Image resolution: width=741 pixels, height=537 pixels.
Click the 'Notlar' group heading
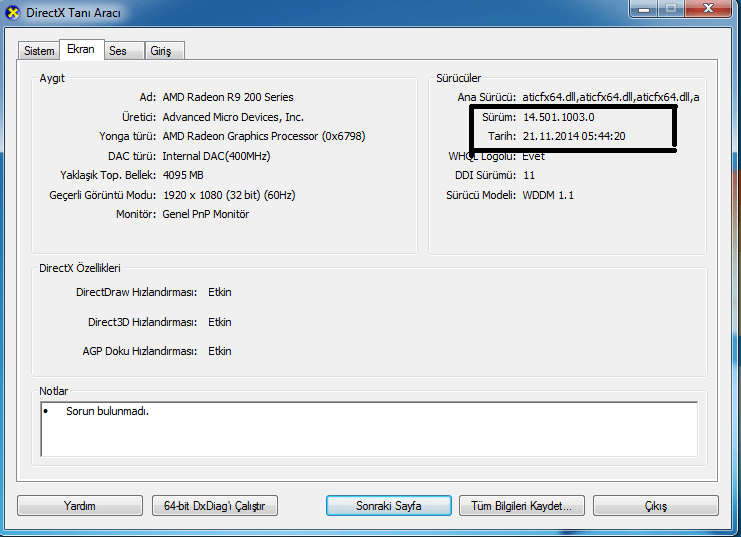(x=53, y=391)
